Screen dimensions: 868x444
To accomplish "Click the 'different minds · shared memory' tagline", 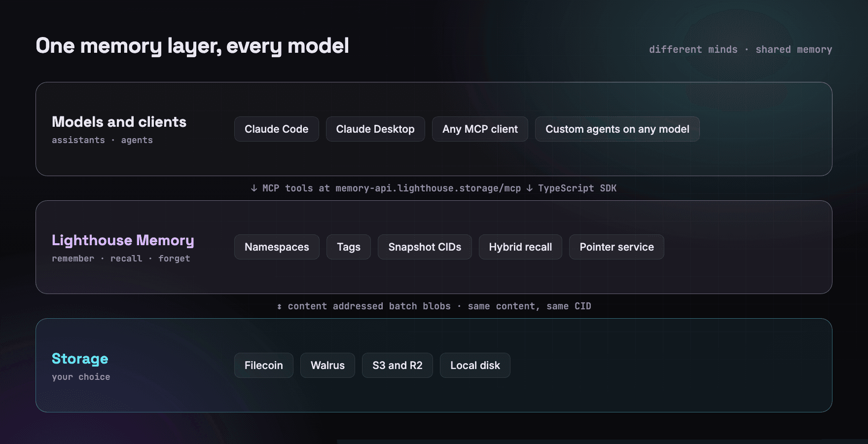I will pyautogui.click(x=740, y=49).
